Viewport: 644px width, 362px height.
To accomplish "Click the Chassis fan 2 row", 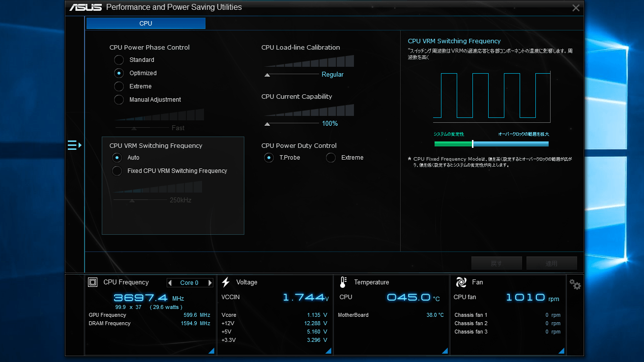I will point(507,324).
